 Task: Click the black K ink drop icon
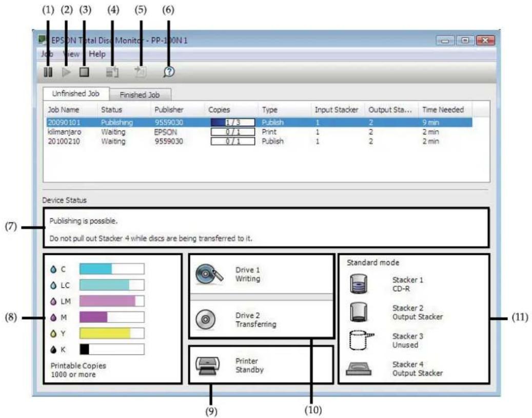pyautogui.click(x=53, y=349)
